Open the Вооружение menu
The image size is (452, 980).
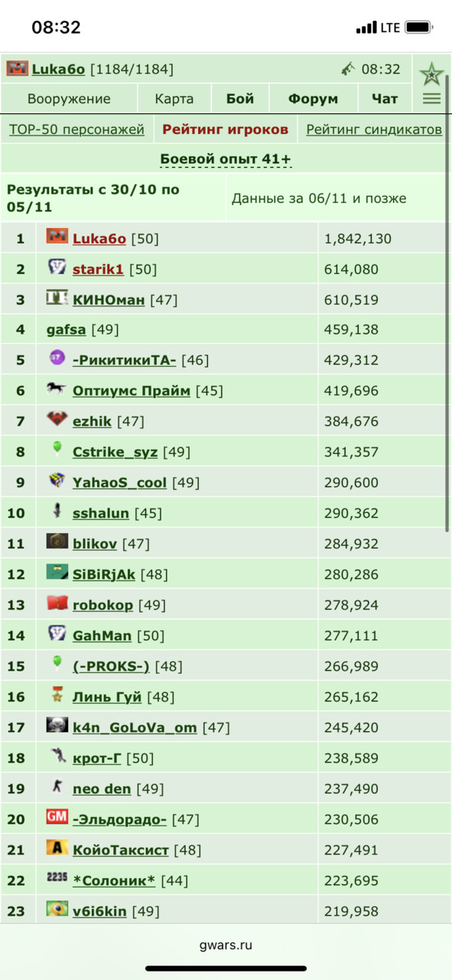click(x=69, y=99)
